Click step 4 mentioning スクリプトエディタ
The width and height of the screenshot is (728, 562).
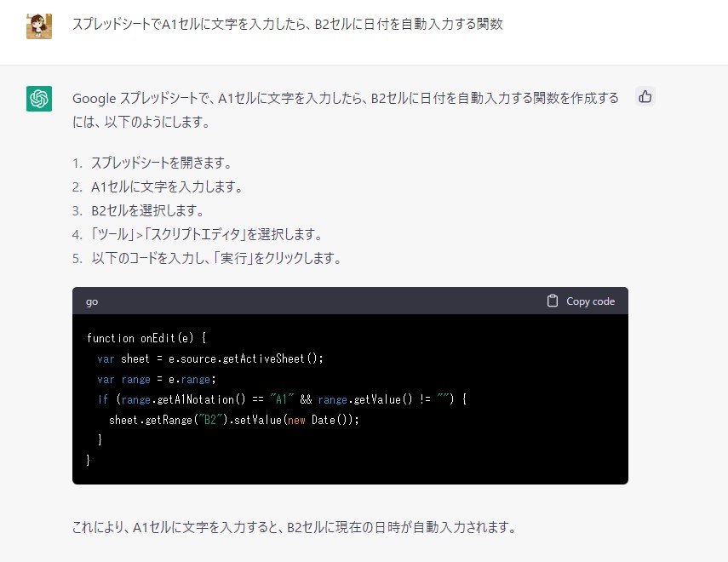(x=206, y=234)
